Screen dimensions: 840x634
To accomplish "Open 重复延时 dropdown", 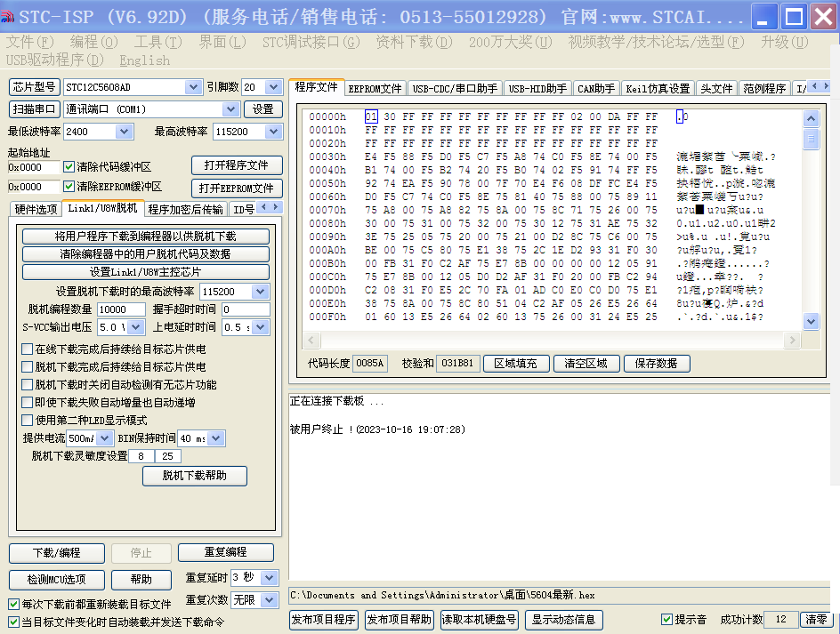I will [270, 577].
